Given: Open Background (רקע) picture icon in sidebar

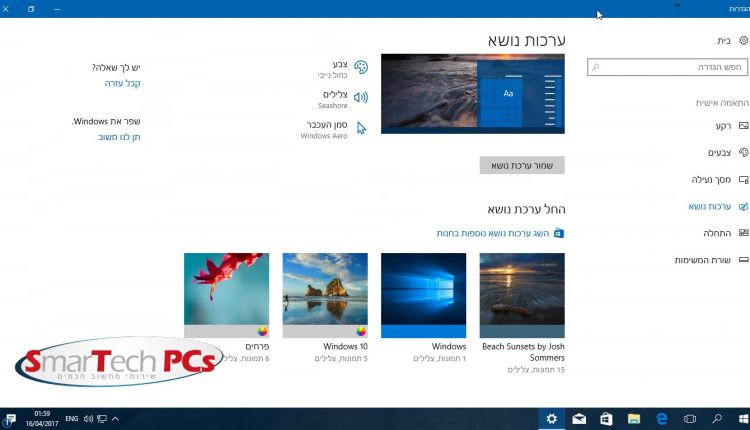Looking at the screenshot, I should pos(743,126).
